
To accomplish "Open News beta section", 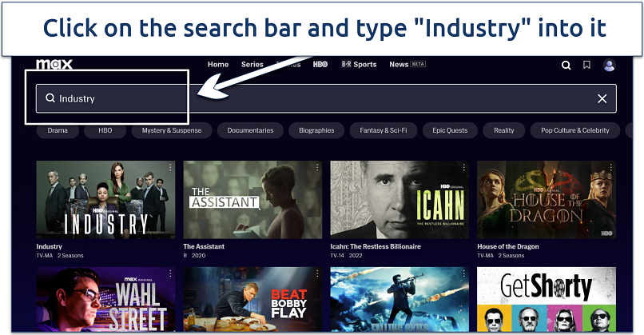I will [x=407, y=65].
